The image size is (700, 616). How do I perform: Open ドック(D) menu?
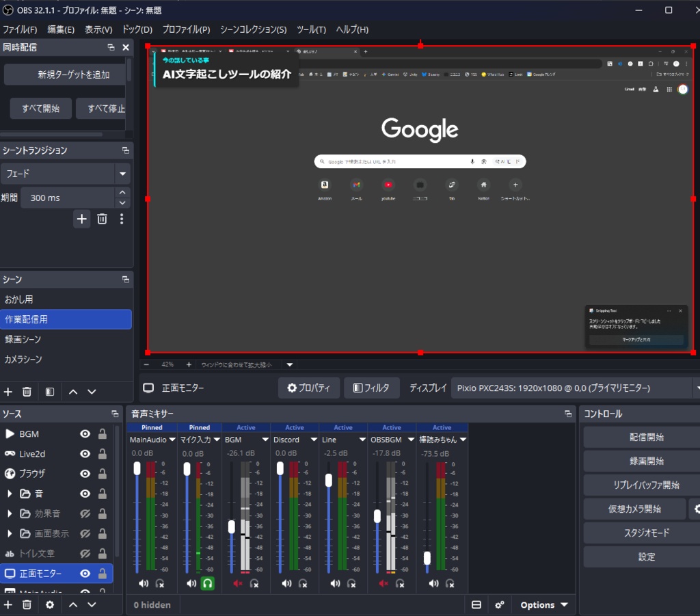coord(137,29)
